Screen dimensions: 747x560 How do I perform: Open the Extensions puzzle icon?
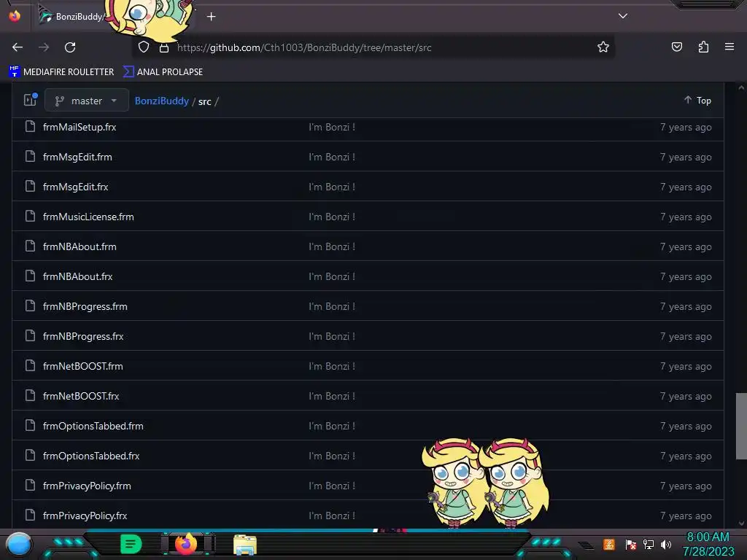tap(703, 47)
